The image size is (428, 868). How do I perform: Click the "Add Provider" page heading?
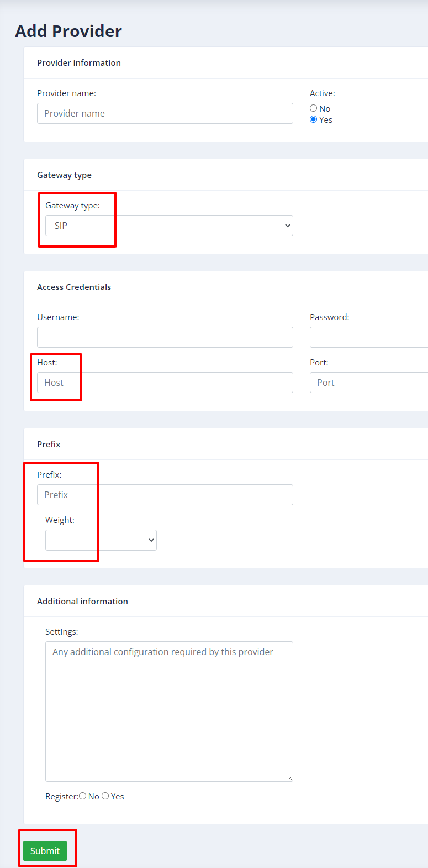[x=68, y=32]
